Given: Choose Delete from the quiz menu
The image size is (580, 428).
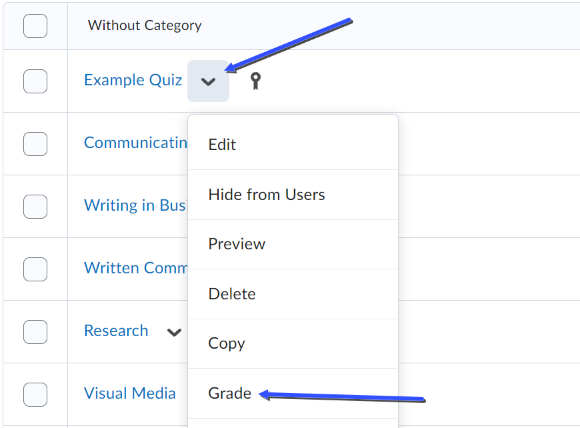Looking at the screenshot, I should pyautogui.click(x=292, y=294).
